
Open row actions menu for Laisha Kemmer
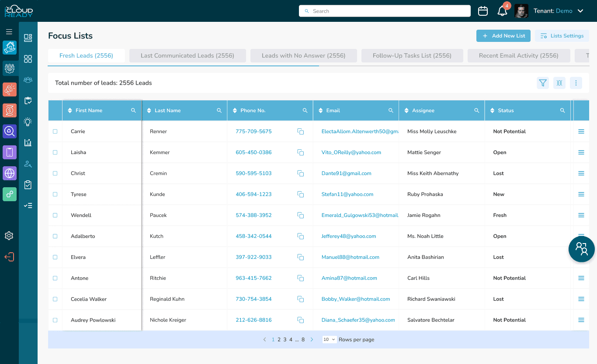click(581, 152)
